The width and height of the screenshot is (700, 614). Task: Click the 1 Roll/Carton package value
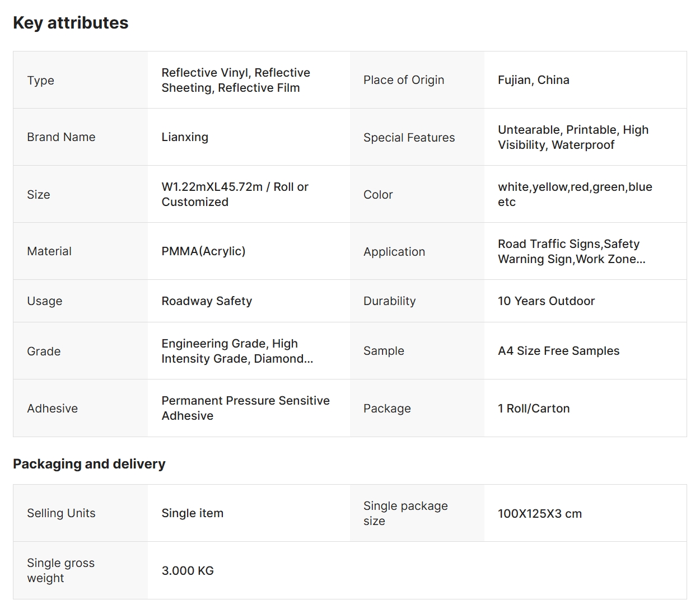pos(534,409)
